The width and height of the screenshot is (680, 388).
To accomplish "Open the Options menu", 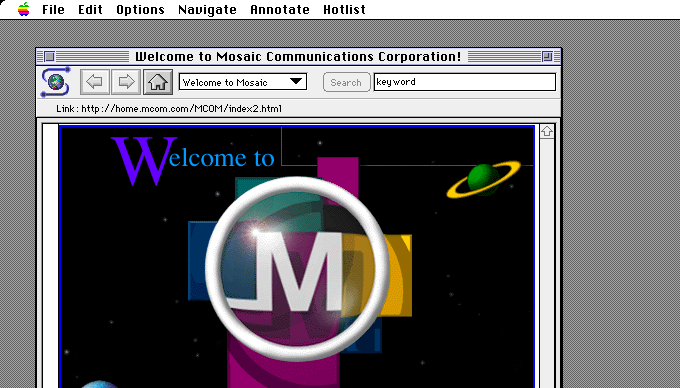I will tap(141, 10).
